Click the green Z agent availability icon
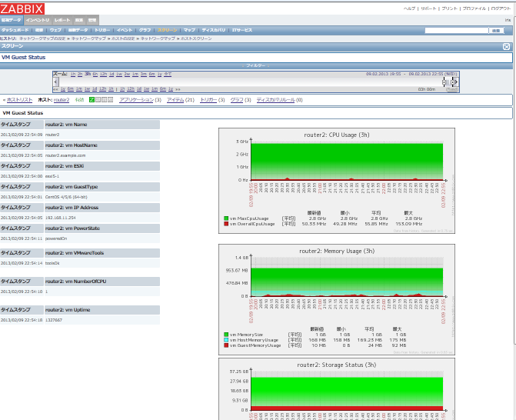The width and height of the screenshot is (516, 420). (92, 100)
